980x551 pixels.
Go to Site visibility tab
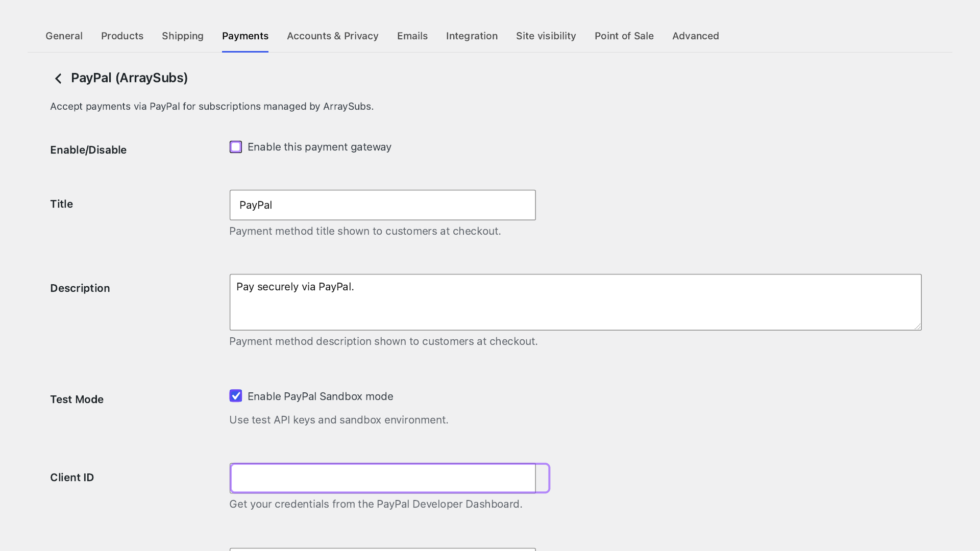(546, 36)
